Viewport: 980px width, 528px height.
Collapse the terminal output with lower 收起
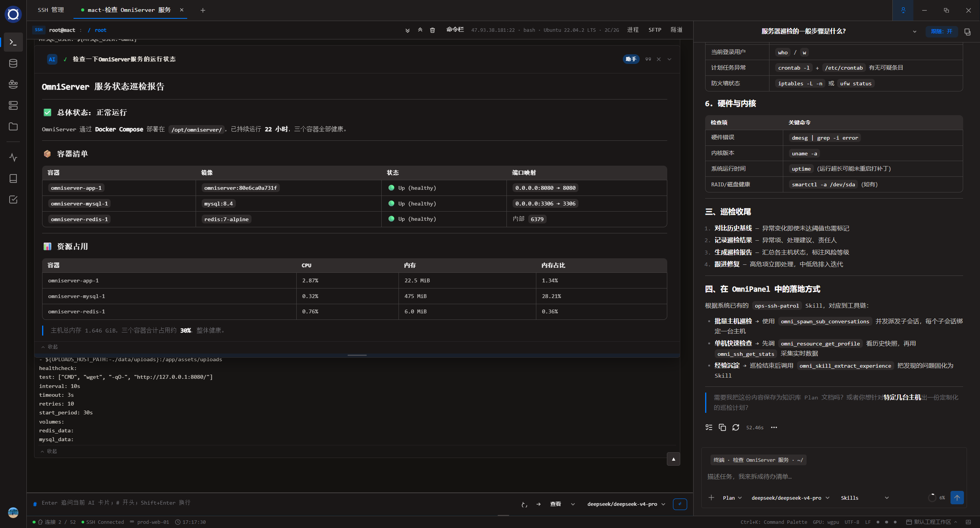(49, 451)
